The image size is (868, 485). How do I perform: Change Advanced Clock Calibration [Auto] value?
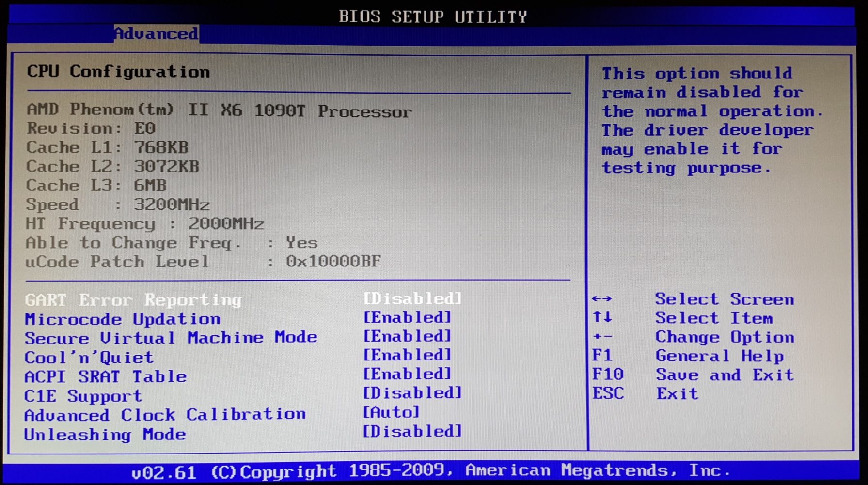click(391, 412)
